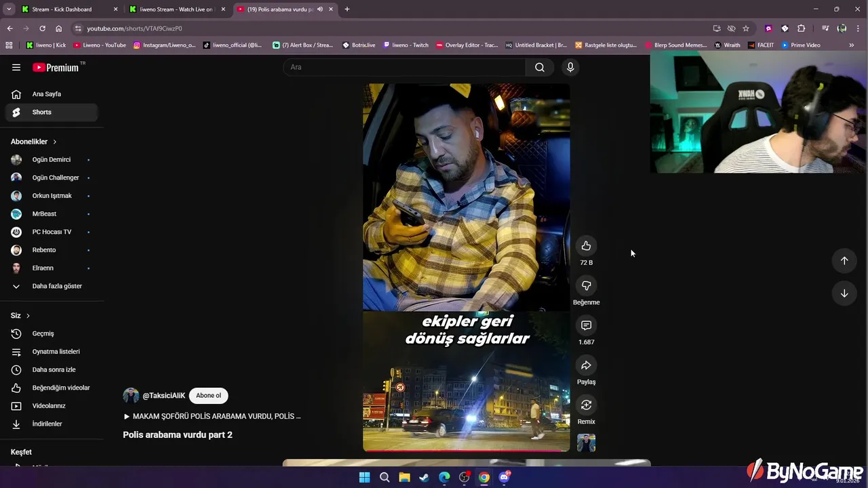Open FACEIT bookmark

point(761,45)
